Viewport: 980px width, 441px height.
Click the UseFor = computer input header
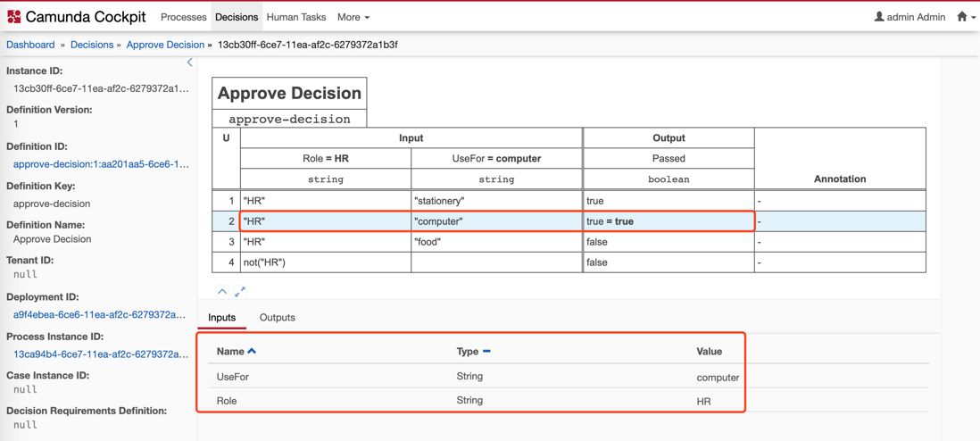(497, 158)
